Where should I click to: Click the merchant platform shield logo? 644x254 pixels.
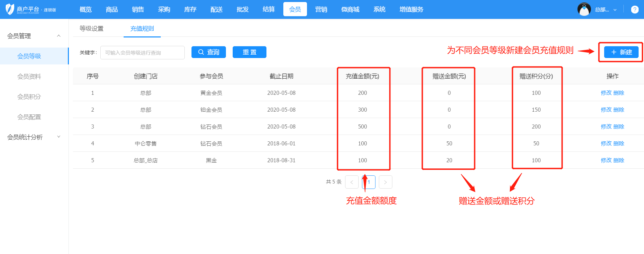(x=10, y=9)
